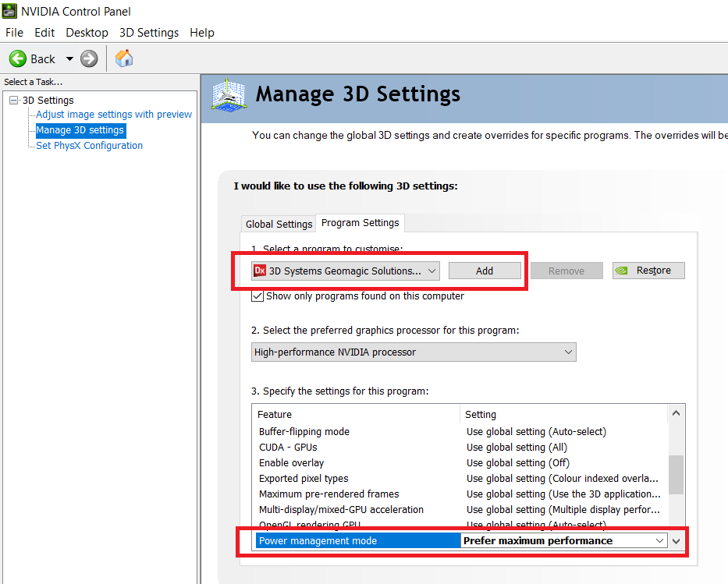Screen dimensions: 728x584
Task: Open the Edit menu
Action: click(x=44, y=33)
